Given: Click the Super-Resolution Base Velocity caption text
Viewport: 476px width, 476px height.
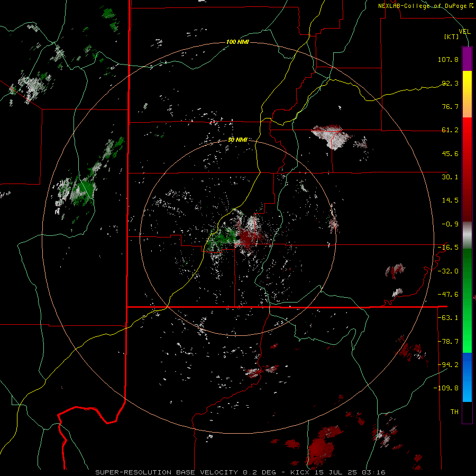Looking at the screenshot, I should (x=167, y=472).
